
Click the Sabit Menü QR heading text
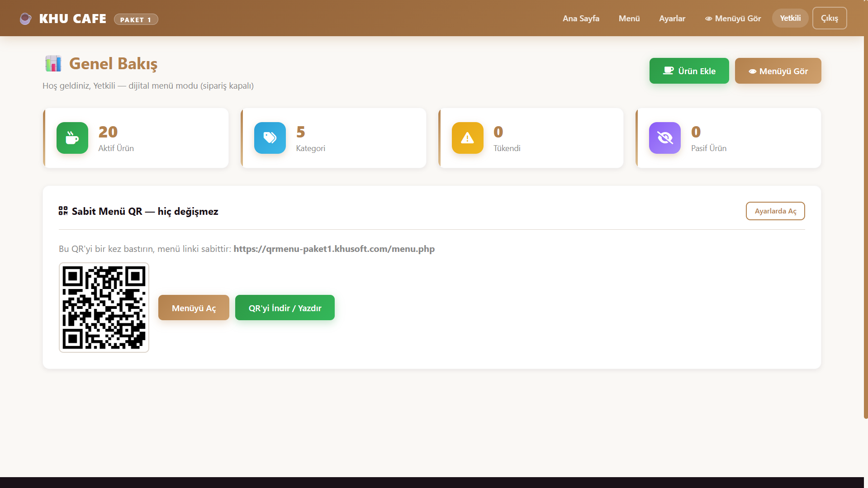pos(145,211)
